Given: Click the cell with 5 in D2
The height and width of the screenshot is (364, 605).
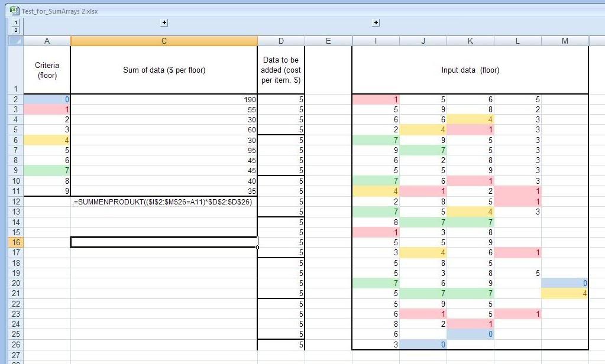Looking at the screenshot, I should pos(281,99).
